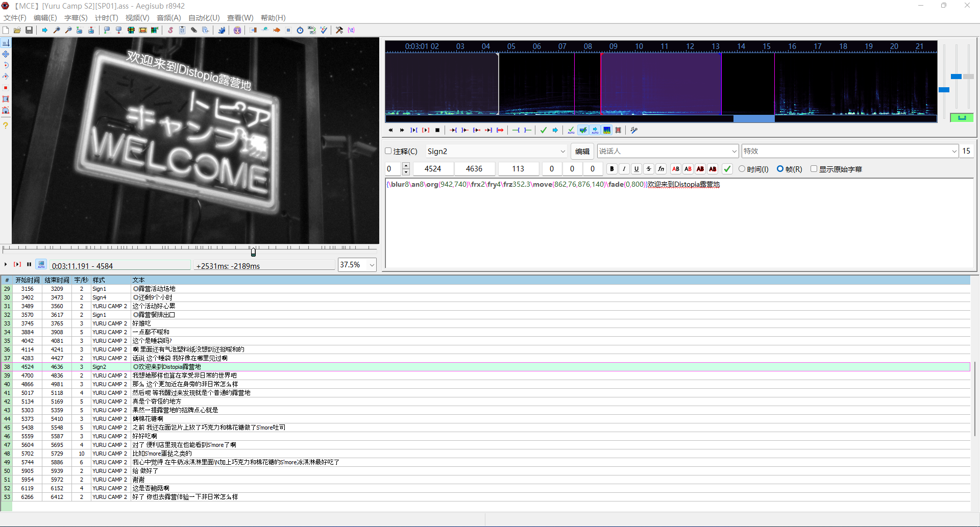
Task: Open karaoke mode (microphone icon)
Action: click(634, 130)
